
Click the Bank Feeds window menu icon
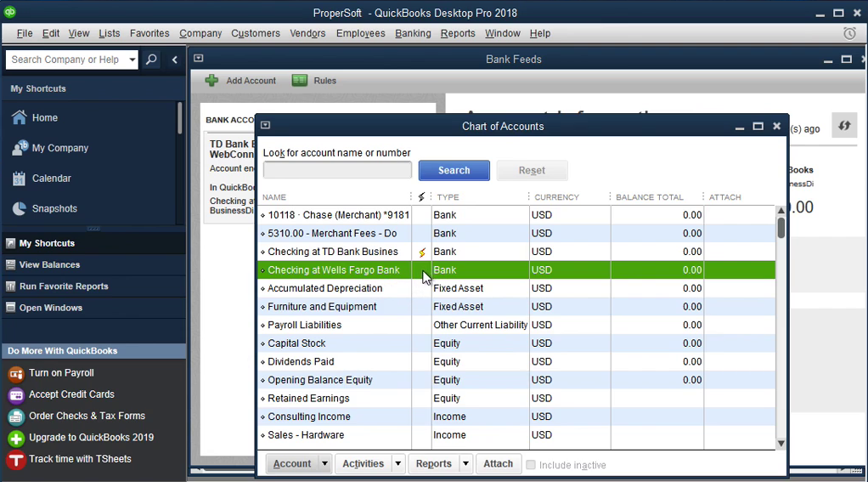click(198, 58)
